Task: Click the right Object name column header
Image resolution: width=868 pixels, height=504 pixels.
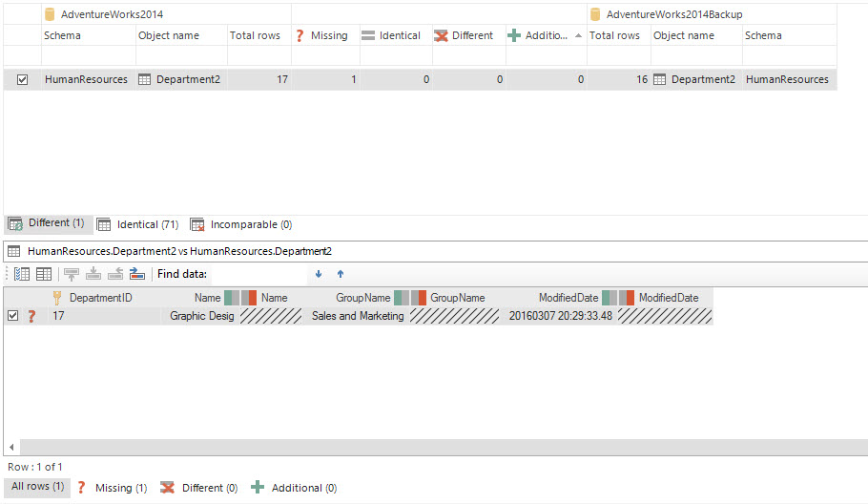Action: pos(696,35)
